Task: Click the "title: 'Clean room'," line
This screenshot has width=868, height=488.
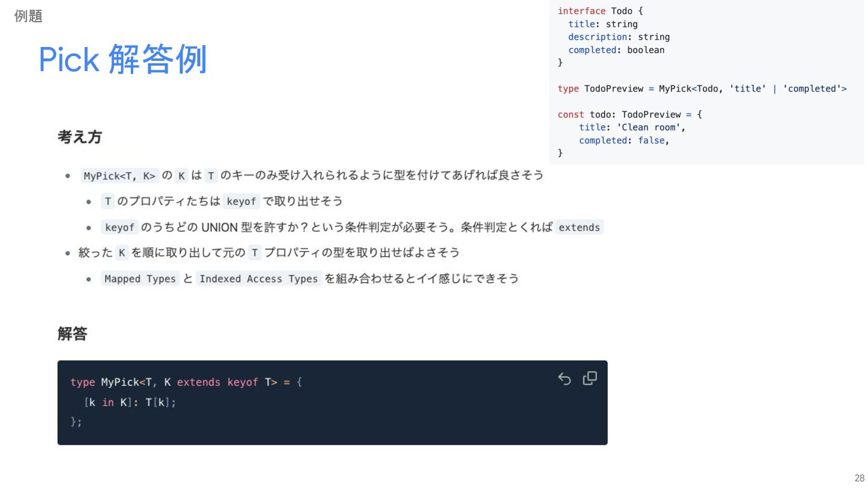Action: pos(632,127)
